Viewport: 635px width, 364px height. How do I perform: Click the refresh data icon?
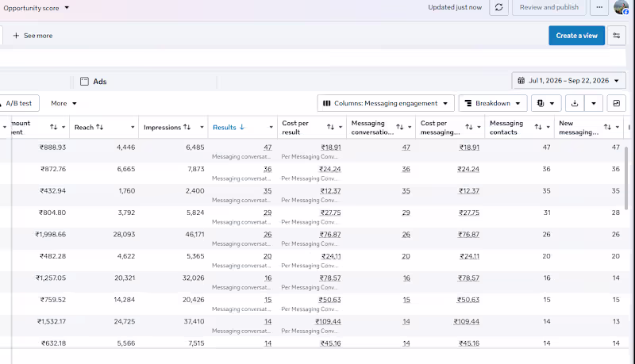[499, 7]
